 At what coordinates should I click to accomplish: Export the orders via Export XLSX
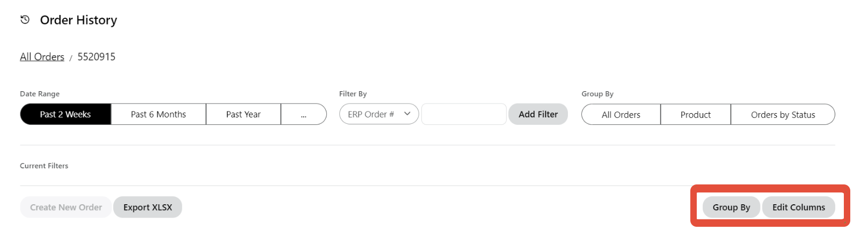click(x=148, y=207)
